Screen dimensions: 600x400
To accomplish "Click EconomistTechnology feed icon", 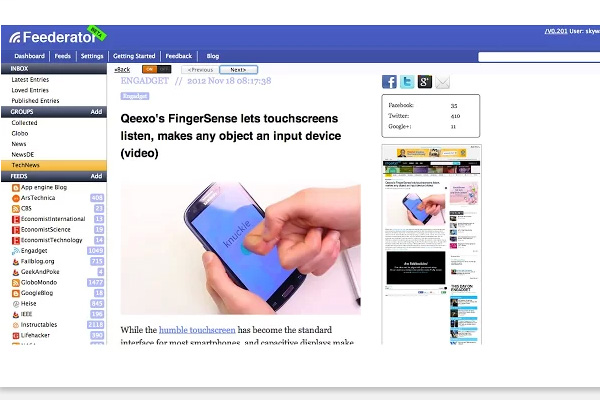I will pos(16,240).
